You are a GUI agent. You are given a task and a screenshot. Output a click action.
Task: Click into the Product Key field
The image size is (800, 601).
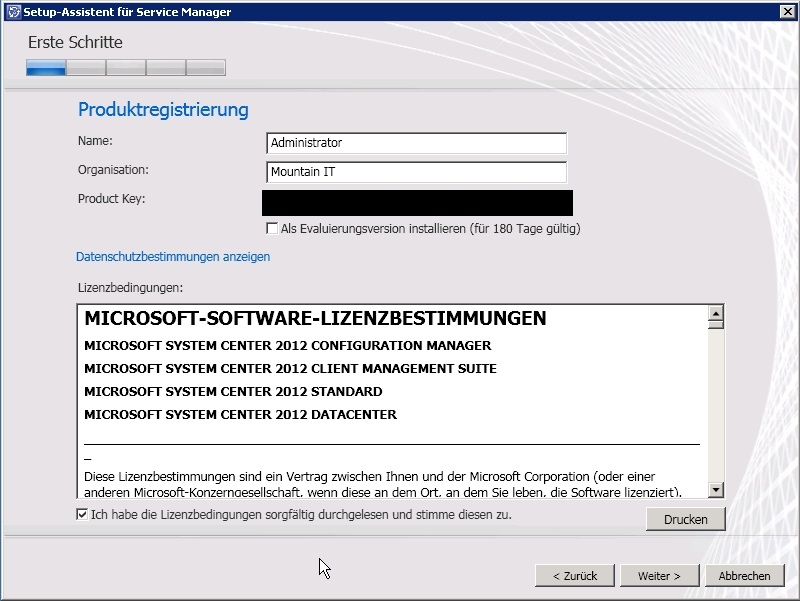(x=416, y=203)
